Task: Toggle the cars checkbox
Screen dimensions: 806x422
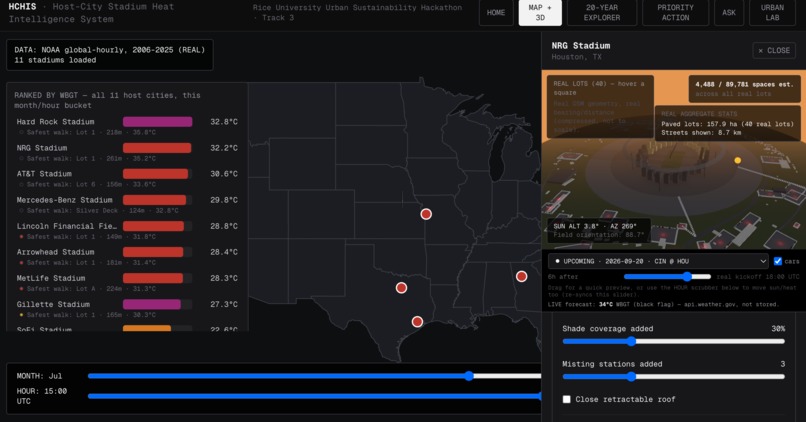Action: [x=778, y=261]
